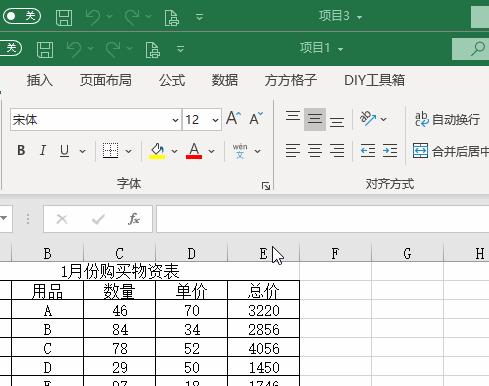This screenshot has width=489, height=386.
Task: Click text orientation icon
Action: point(368,118)
